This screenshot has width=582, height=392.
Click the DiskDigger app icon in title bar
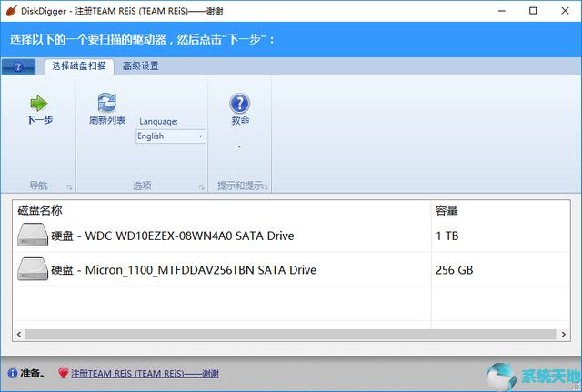(x=11, y=10)
